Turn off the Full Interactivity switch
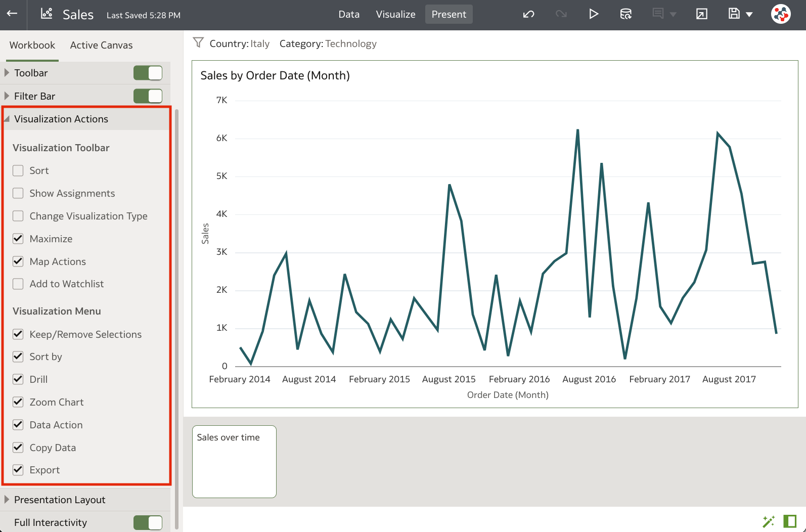The height and width of the screenshot is (532, 806). coord(148,522)
